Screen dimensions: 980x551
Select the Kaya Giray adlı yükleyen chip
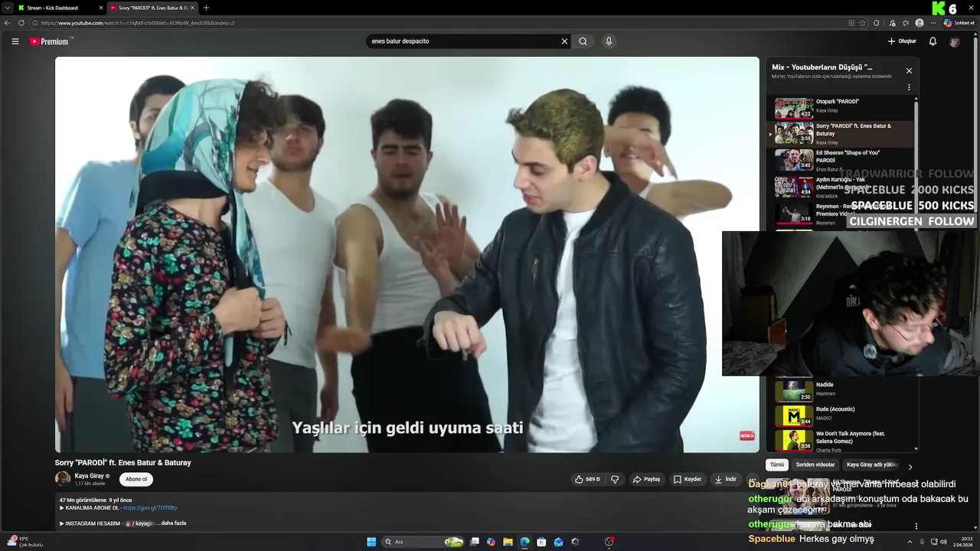click(871, 465)
